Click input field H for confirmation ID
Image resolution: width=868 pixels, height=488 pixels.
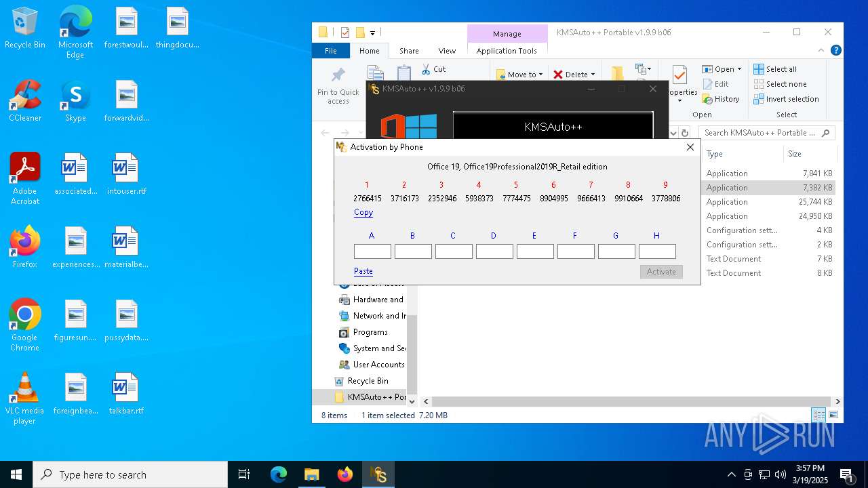click(657, 251)
